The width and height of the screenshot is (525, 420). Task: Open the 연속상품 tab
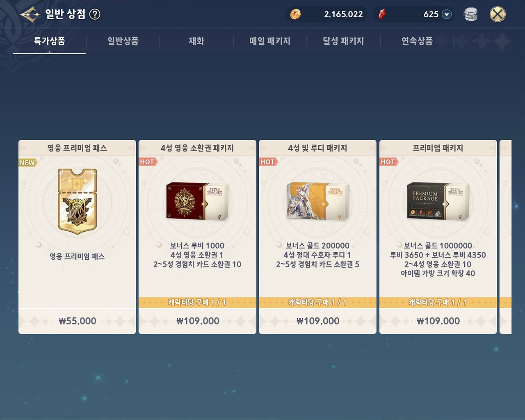(417, 41)
